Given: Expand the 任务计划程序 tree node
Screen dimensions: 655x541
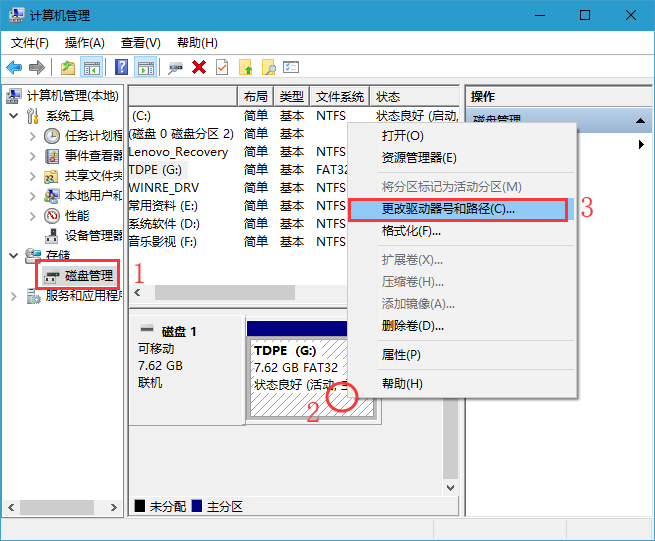Looking at the screenshot, I should [x=30, y=136].
